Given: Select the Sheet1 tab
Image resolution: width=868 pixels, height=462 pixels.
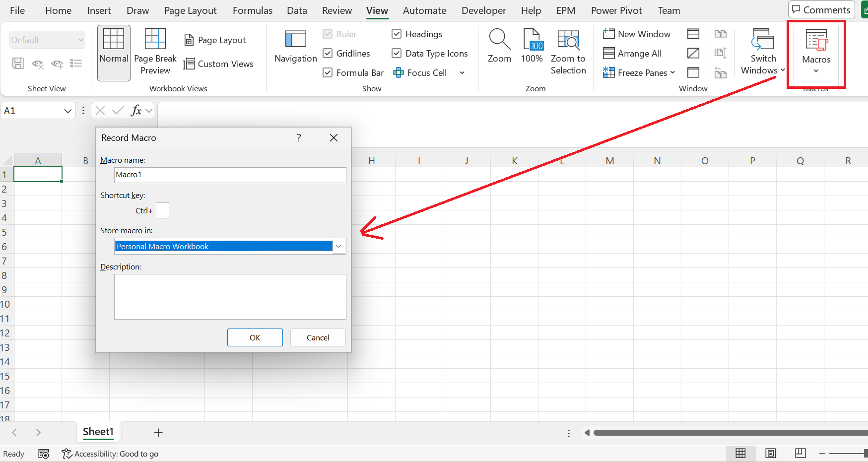Looking at the screenshot, I should click(x=98, y=432).
